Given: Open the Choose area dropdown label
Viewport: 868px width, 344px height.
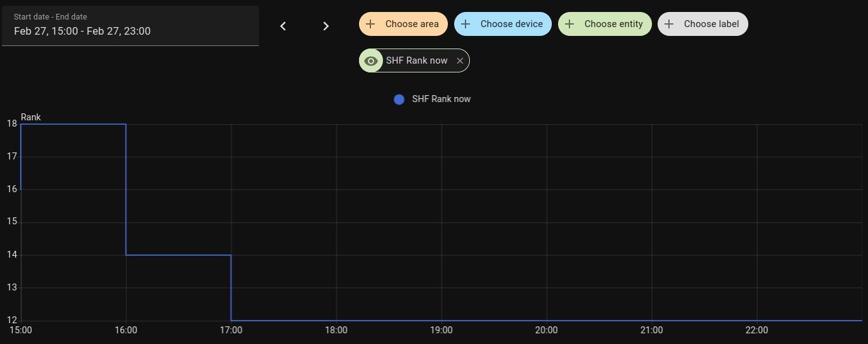Looking at the screenshot, I should 412,24.
